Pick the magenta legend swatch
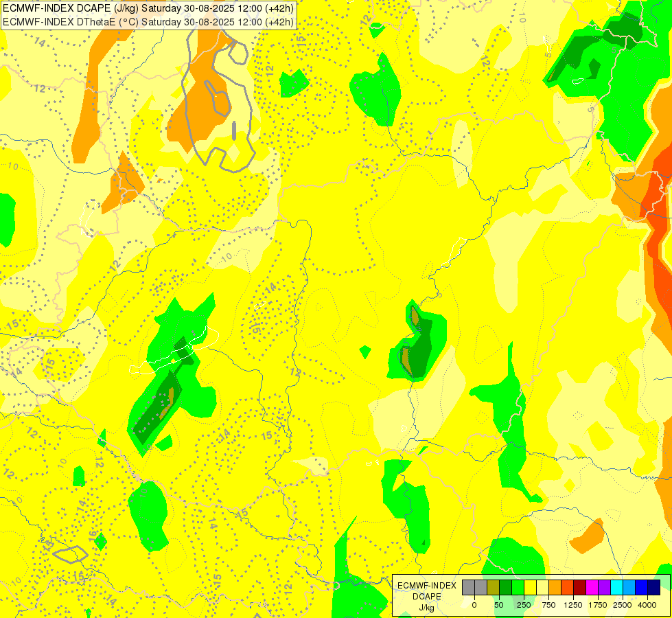 coord(592,588)
